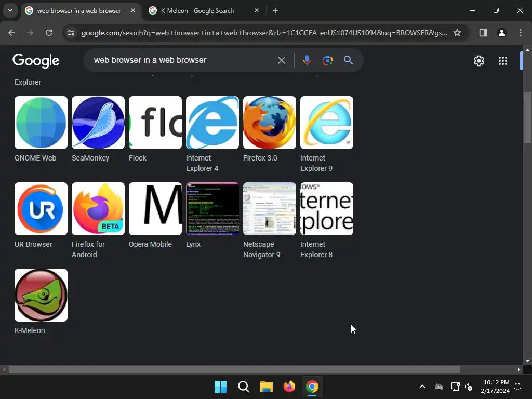Open the clock showing 10:12 PM
Screen dimensions: 532x399
pyautogui.click(x=495, y=387)
